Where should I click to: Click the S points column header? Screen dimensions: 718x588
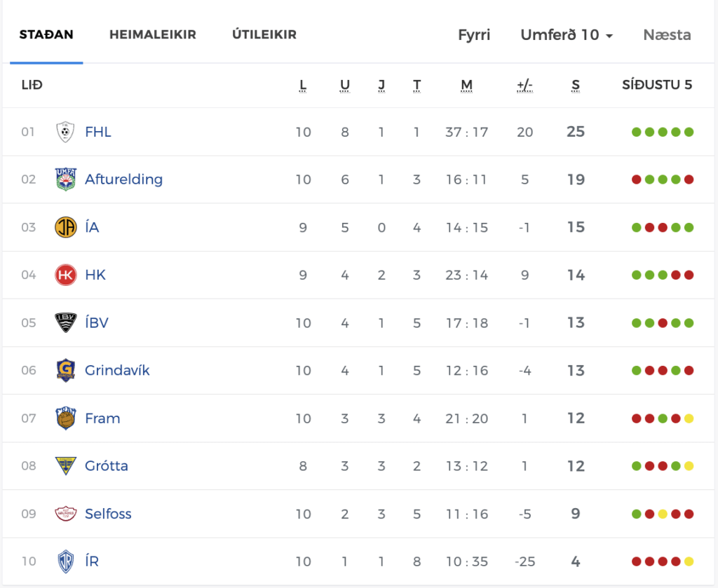pos(576,86)
